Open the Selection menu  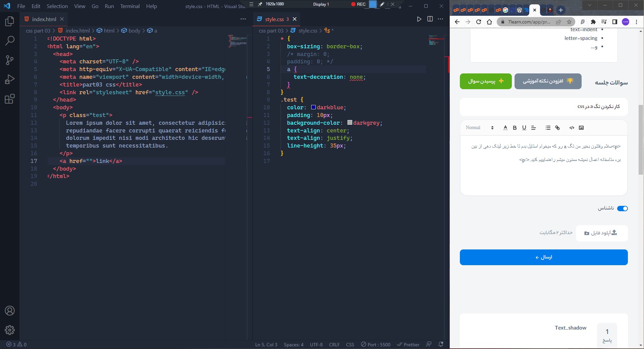point(57,6)
